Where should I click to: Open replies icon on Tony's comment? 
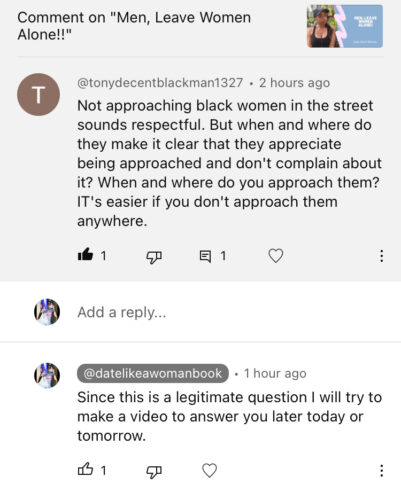pyautogui.click(x=205, y=256)
